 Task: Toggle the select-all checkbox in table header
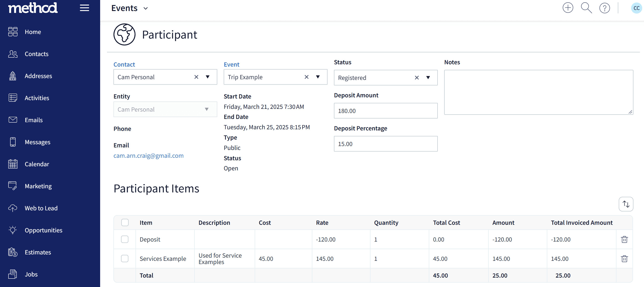click(125, 222)
